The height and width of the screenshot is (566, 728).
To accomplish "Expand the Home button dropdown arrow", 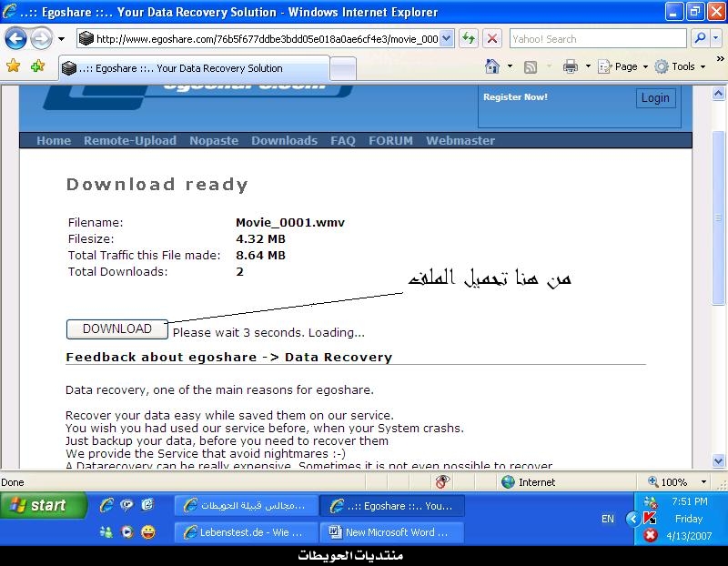I will (x=510, y=66).
